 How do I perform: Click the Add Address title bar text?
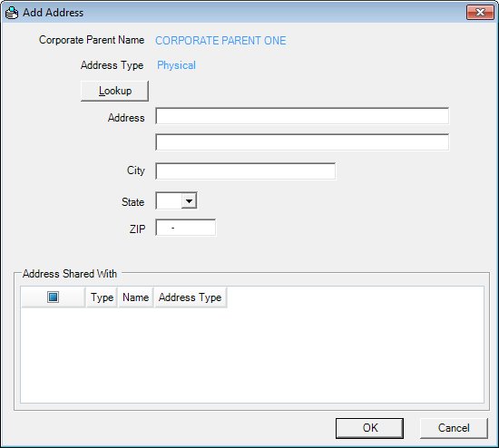pyautogui.click(x=54, y=13)
